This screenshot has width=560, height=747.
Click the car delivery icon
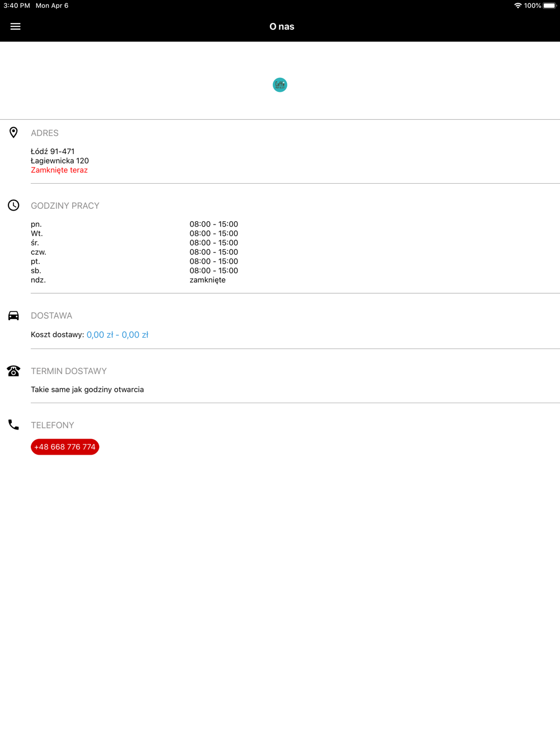coord(13,316)
